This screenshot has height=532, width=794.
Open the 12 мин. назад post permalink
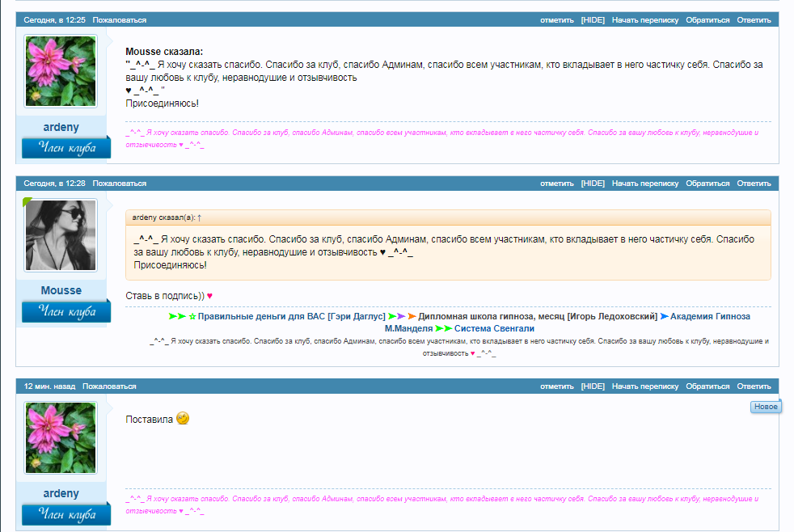(x=49, y=386)
